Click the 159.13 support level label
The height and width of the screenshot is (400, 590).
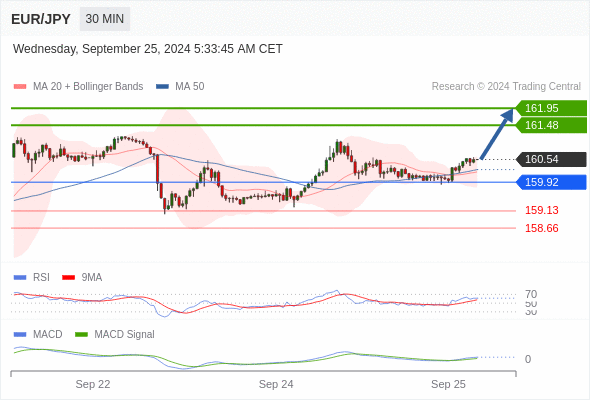pos(542,210)
